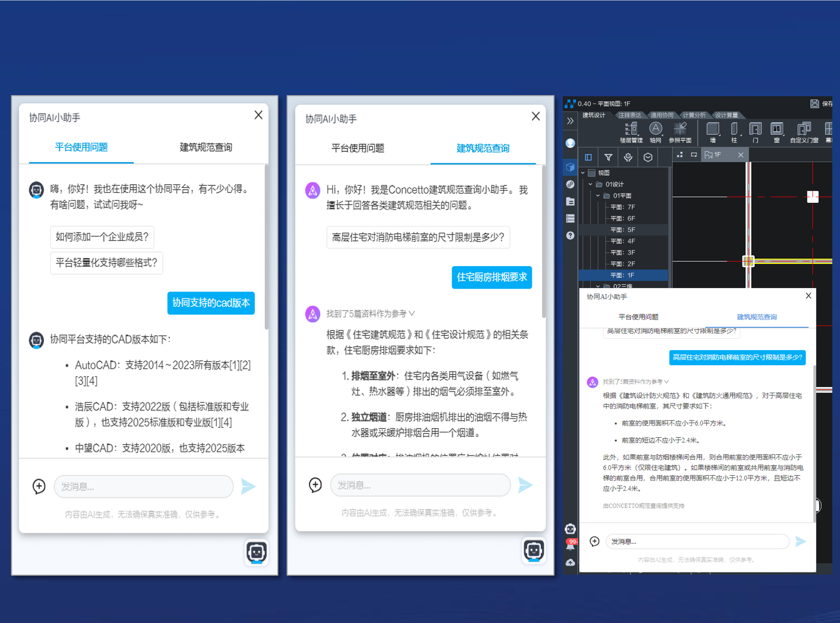Click the suggestion 如何添加一个企业成员?
Viewport: 840px width, 623px height.
pyautogui.click(x=102, y=237)
